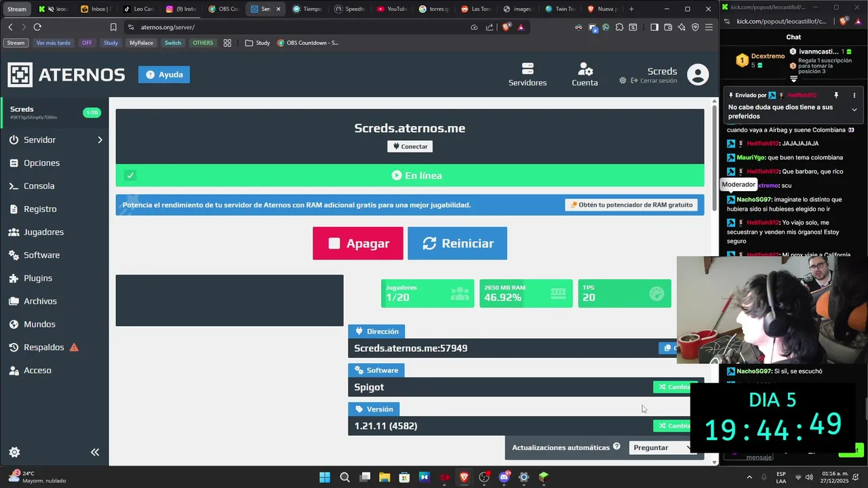Close the active Aternos server tab
Viewport: 868px width, 488px height.
point(277,9)
